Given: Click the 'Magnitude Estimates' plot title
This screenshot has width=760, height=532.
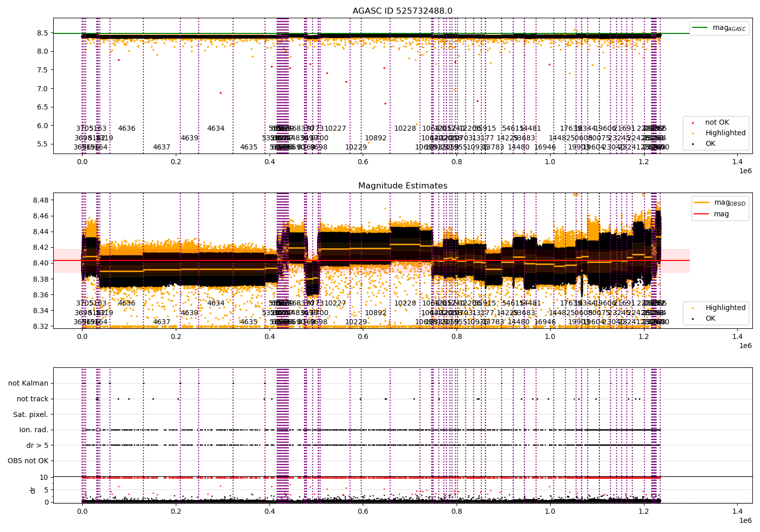Looking at the screenshot, I should (x=403, y=186).
